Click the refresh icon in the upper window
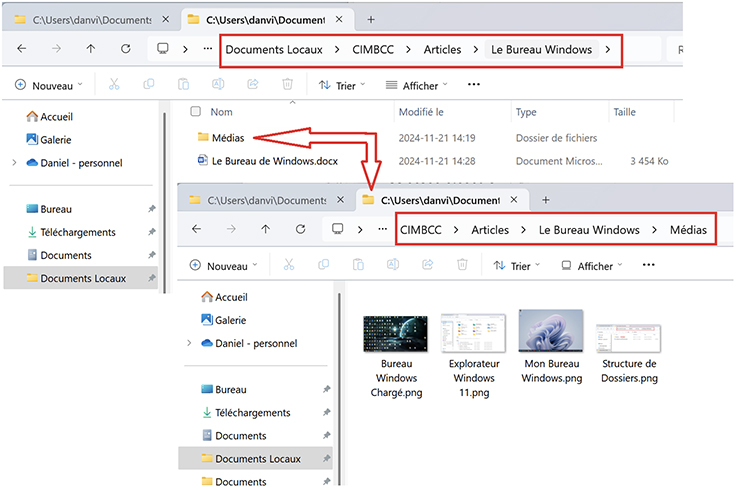Viewport: 736px width, 490px height. (x=125, y=49)
